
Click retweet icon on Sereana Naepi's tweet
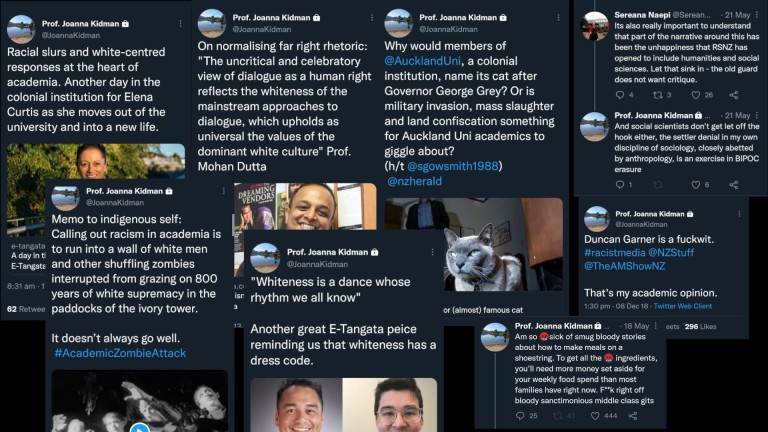pos(658,95)
